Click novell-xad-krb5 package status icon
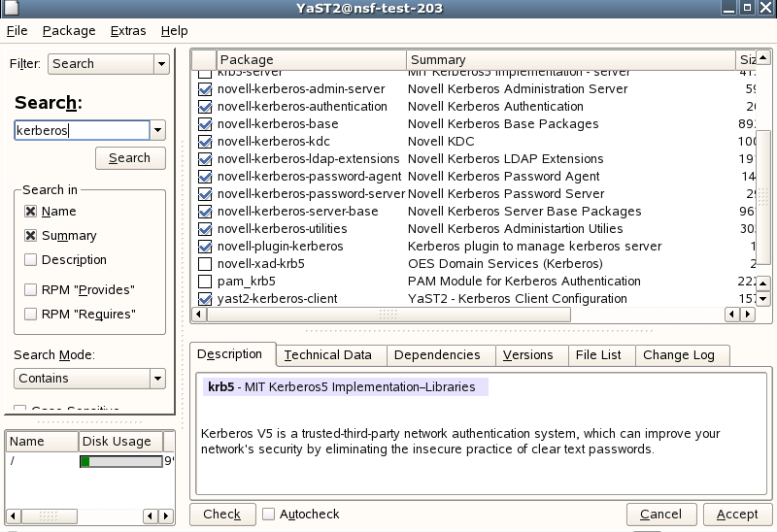The image size is (777, 532). coord(205,264)
